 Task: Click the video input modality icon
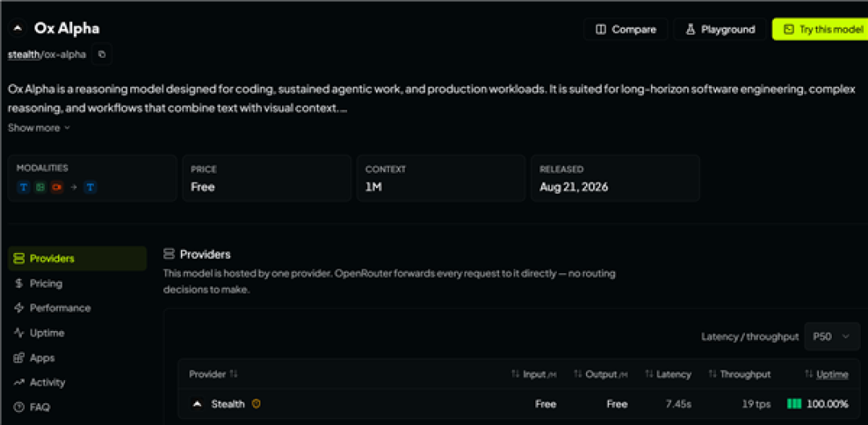pos(56,188)
